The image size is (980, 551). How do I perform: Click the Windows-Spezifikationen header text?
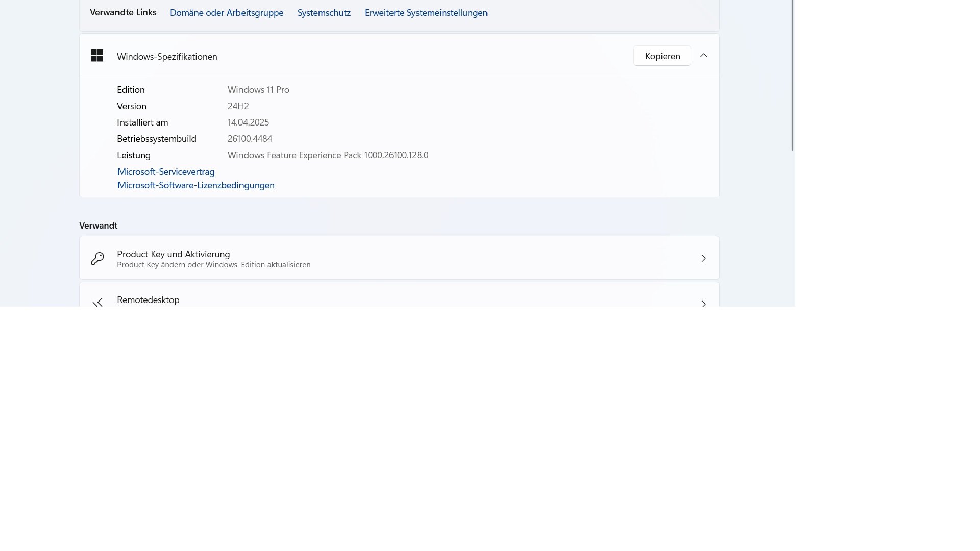click(167, 57)
